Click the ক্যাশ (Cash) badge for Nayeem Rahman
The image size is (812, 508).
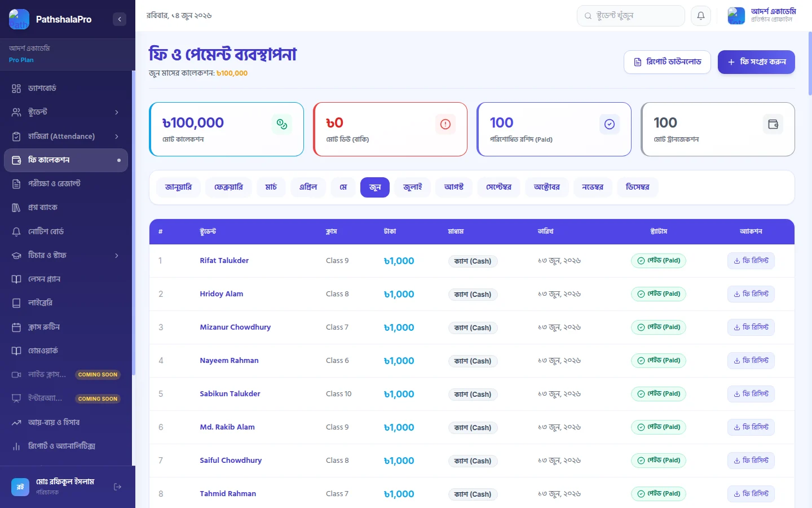473,361
